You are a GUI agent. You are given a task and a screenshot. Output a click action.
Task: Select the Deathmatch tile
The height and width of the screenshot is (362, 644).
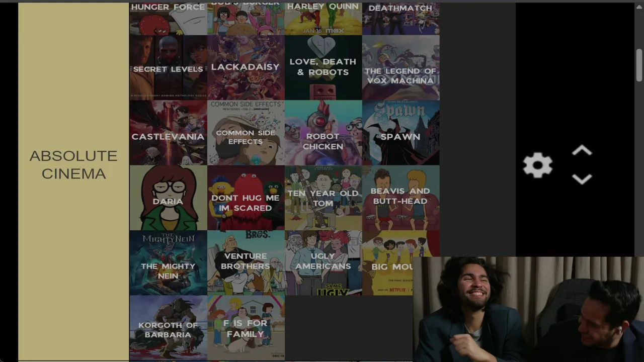click(400, 19)
